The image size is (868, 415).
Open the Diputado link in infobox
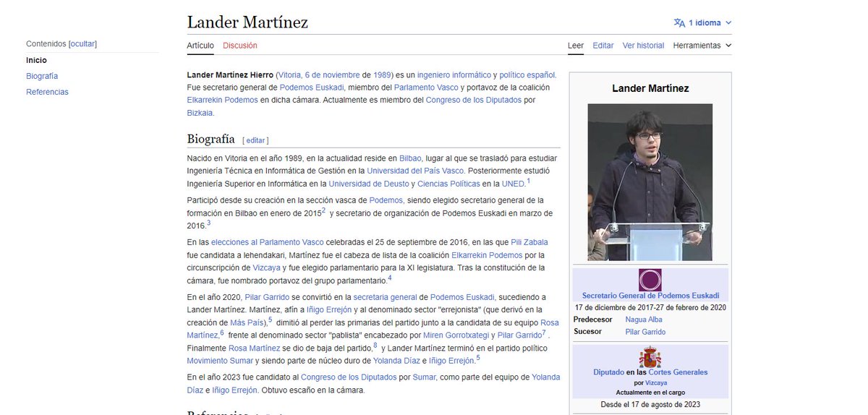pos(608,372)
